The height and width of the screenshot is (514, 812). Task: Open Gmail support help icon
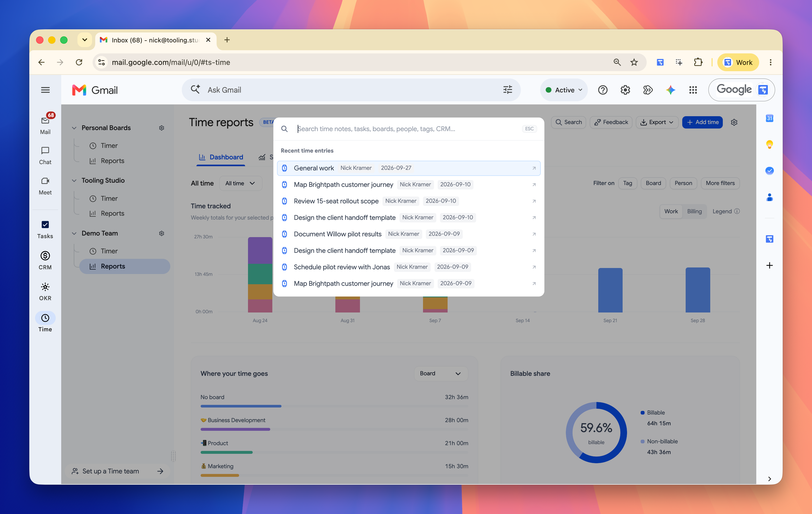tap(603, 90)
